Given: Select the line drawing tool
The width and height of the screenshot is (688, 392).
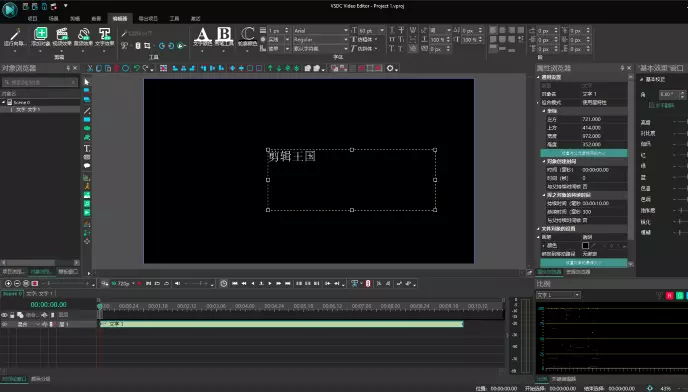Looking at the screenshot, I should tap(87, 111).
